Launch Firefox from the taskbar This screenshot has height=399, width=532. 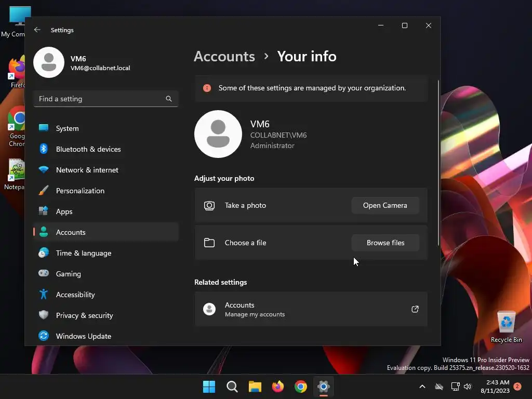pos(278,387)
